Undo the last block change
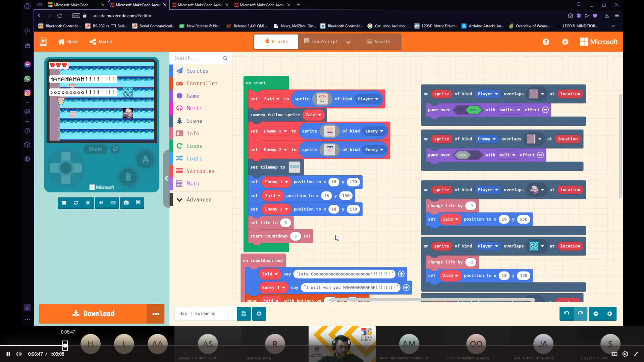644x362 pixels. (567, 314)
